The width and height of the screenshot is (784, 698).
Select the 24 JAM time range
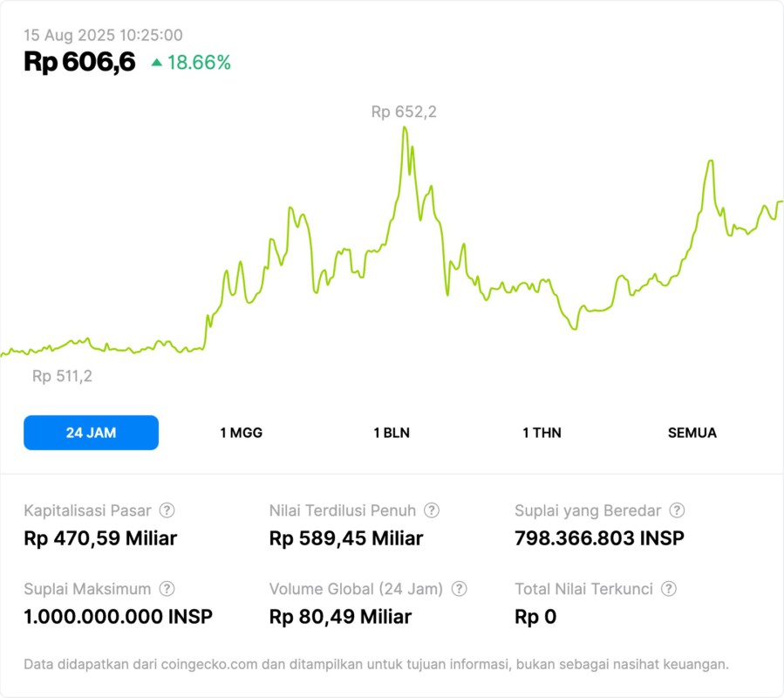[91, 433]
